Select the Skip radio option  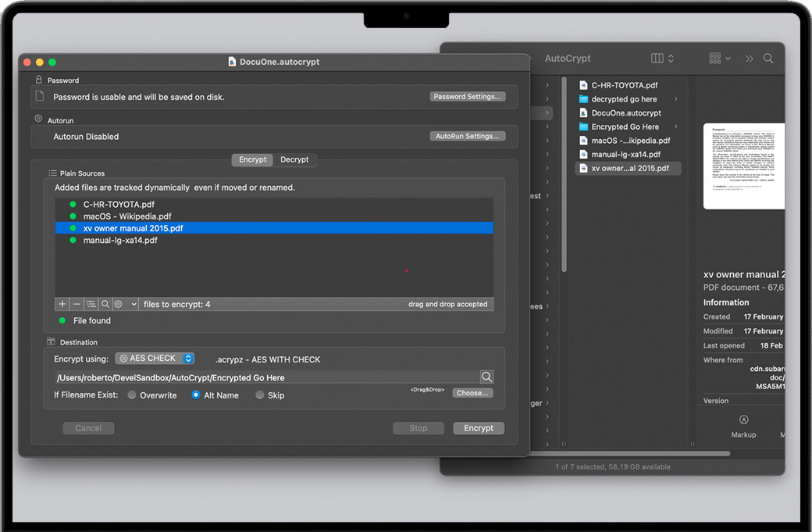260,395
